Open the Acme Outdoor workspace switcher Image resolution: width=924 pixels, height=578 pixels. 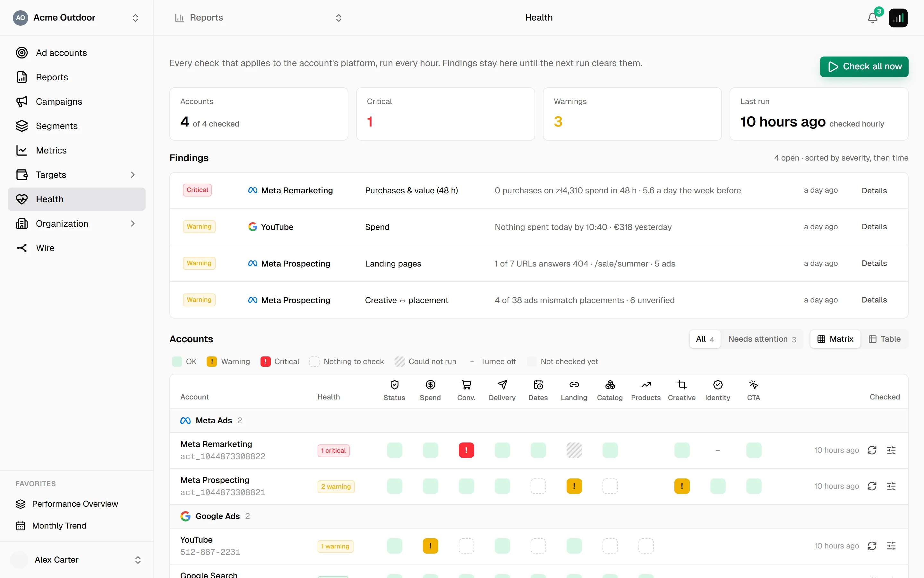pyautogui.click(x=76, y=18)
